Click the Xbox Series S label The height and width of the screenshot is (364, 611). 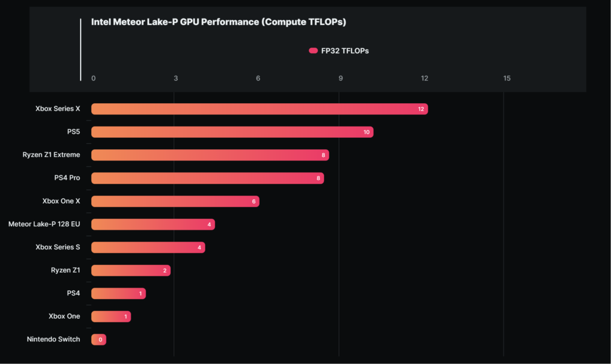[x=58, y=247]
